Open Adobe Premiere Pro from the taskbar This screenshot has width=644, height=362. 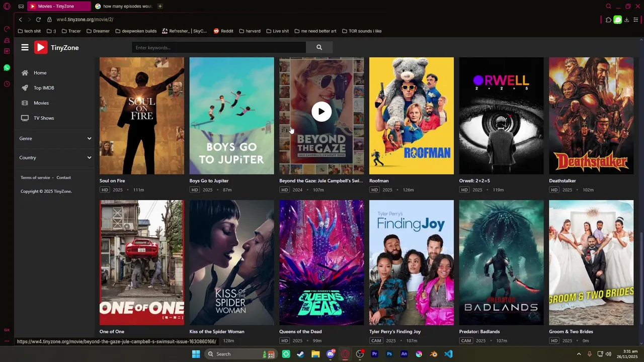coord(374,354)
